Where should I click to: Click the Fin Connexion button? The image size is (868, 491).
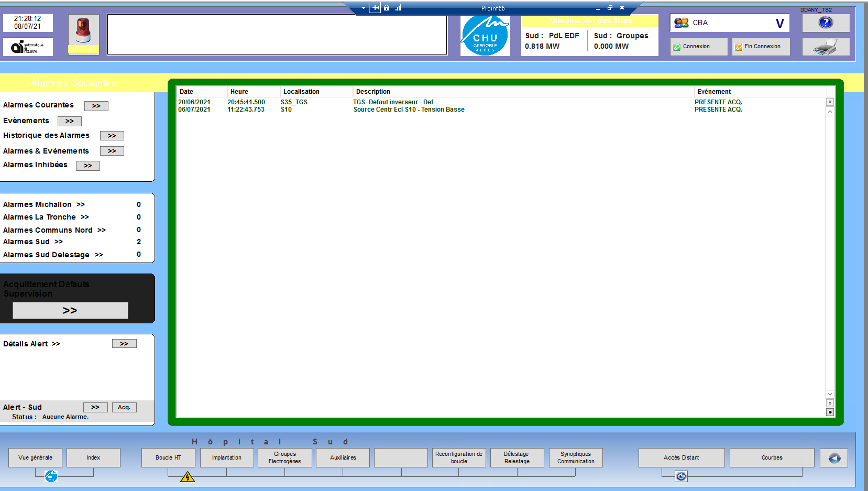coord(761,47)
